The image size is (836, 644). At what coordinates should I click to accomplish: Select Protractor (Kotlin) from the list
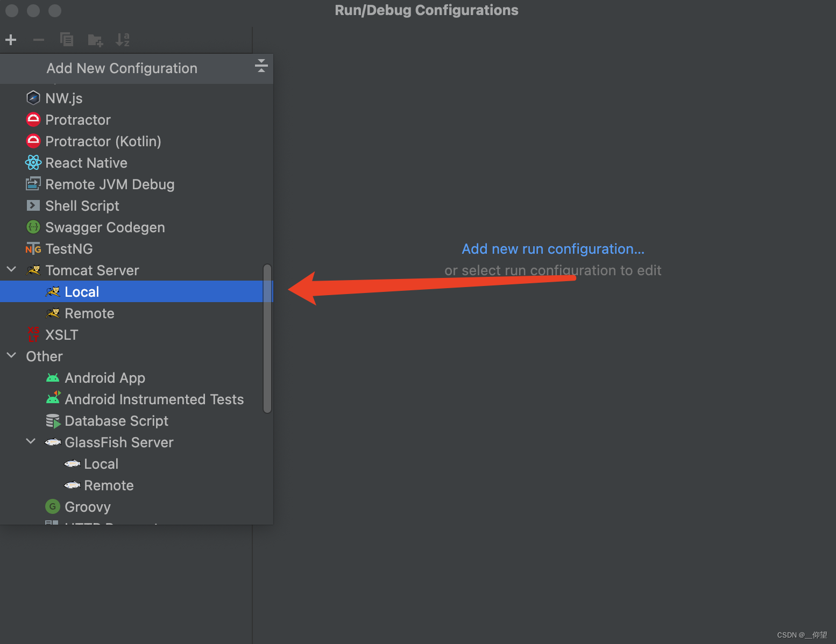(x=137, y=141)
